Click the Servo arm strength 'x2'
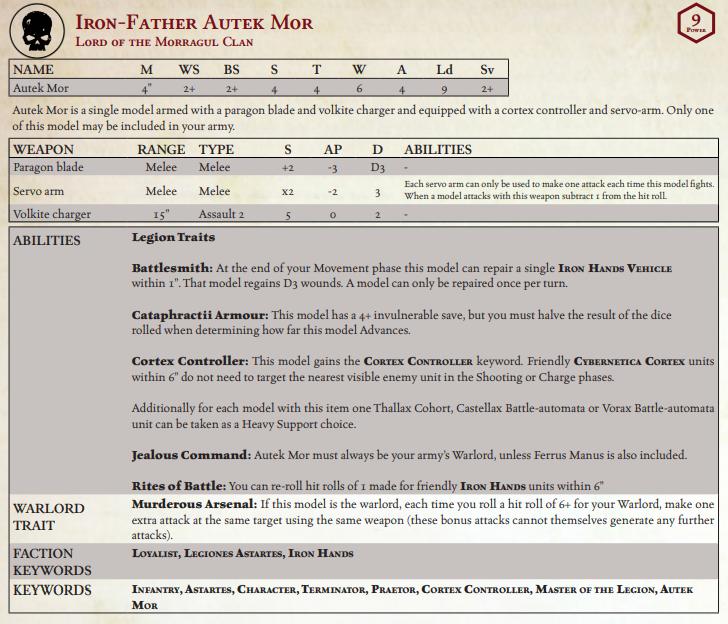Image resolution: width=728 pixels, height=624 pixels. coord(288,192)
